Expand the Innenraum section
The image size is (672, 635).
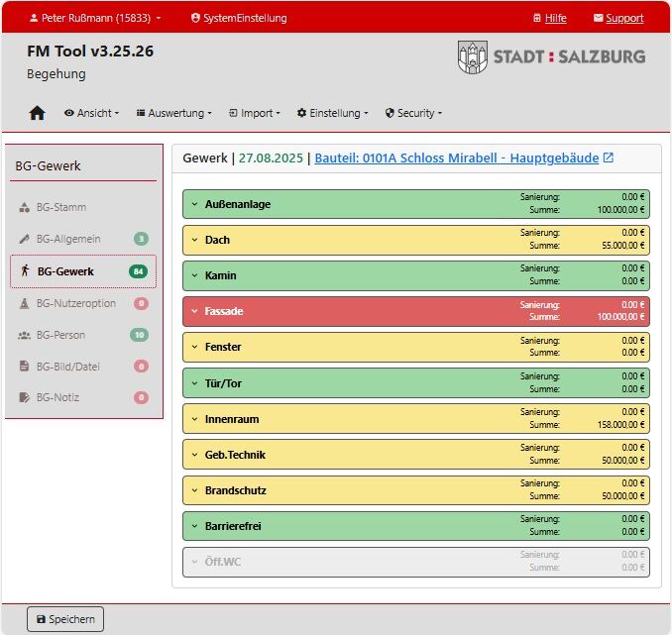point(415,419)
